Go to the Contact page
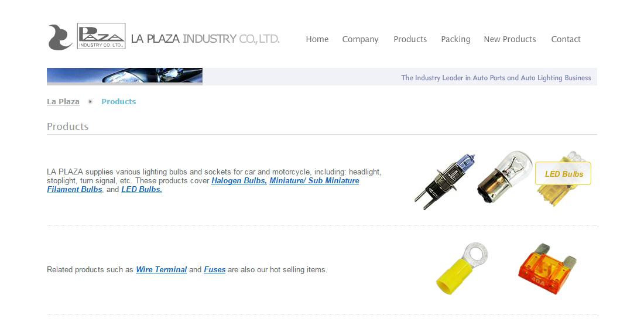 point(566,39)
